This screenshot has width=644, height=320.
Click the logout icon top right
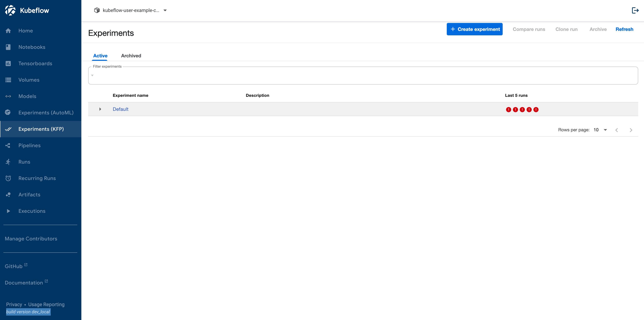point(635,10)
